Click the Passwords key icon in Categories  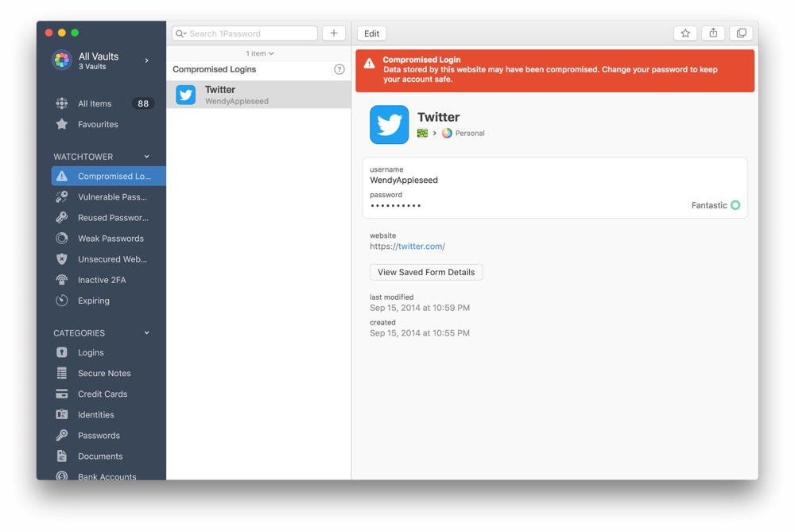[62, 436]
